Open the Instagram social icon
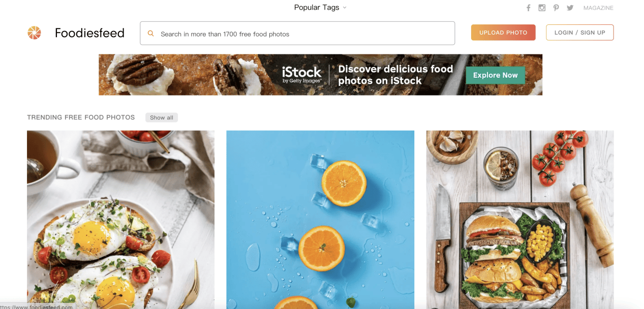644x309 pixels. coord(542,8)
